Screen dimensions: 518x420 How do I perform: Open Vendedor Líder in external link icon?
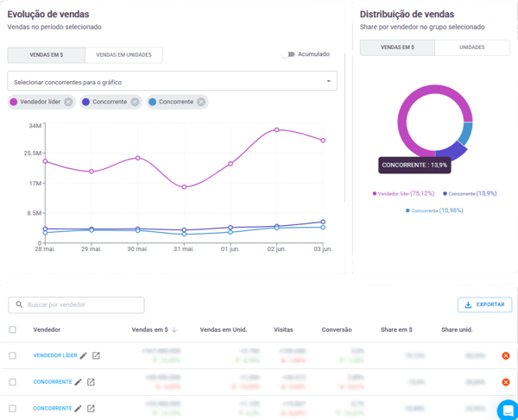point(96,355)
